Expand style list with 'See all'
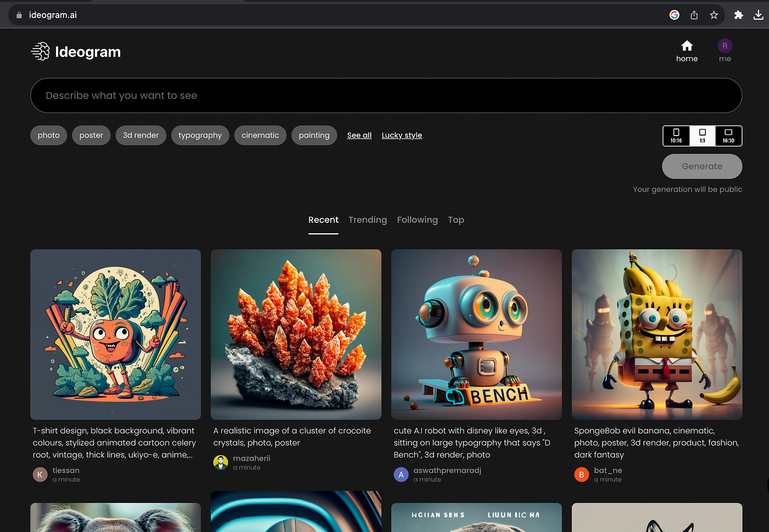This screenshot has height=532, width=769. (x=359, y=135)
